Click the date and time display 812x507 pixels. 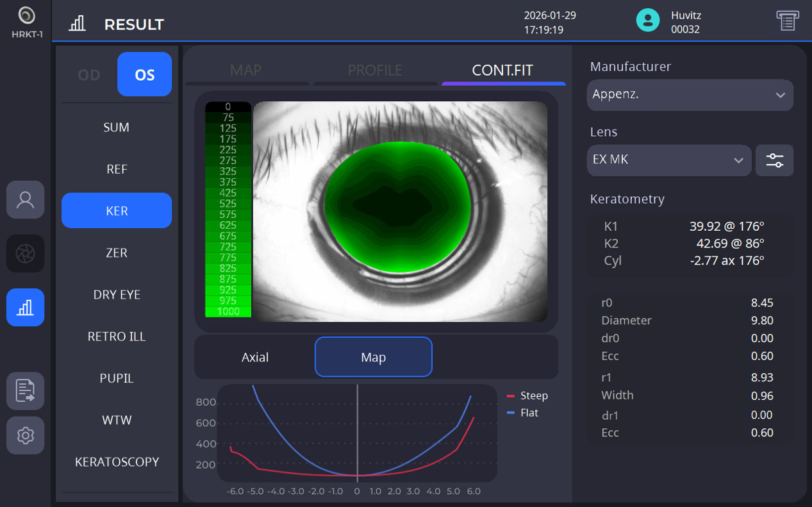pyautogui.click(x=550, y=22)
